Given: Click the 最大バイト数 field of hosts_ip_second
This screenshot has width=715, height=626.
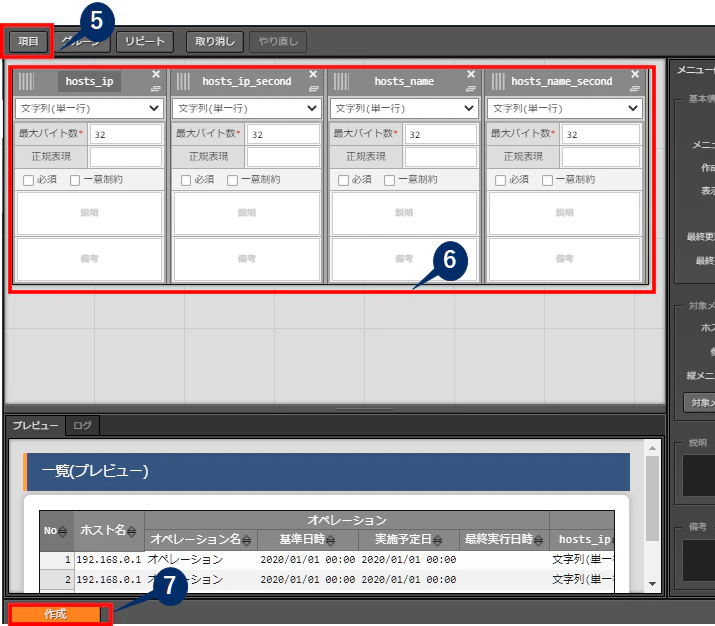Looking at the screenshot, I should 283,134.
